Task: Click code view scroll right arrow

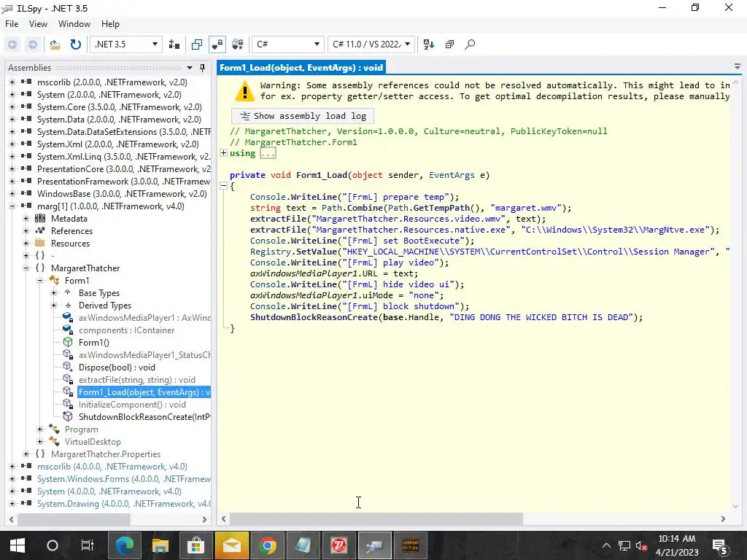Action: pyautogui.click(x=723, y=518)
